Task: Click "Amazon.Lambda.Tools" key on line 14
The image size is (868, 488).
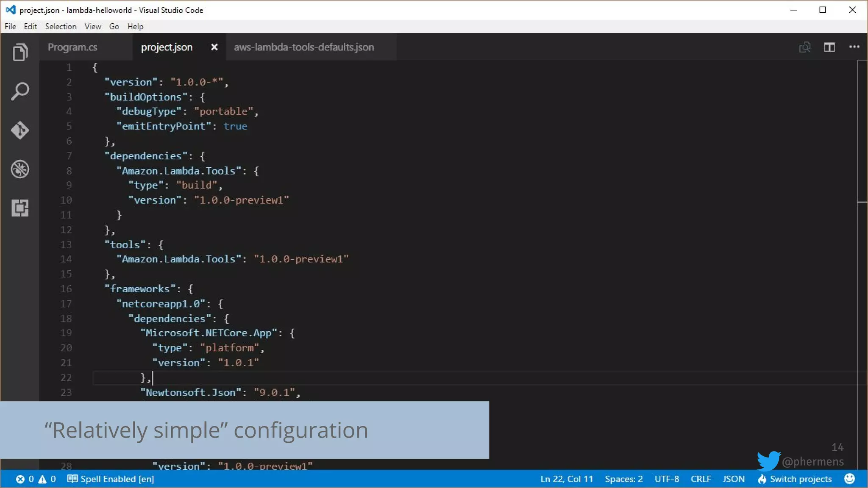Action: click(178, 259)
